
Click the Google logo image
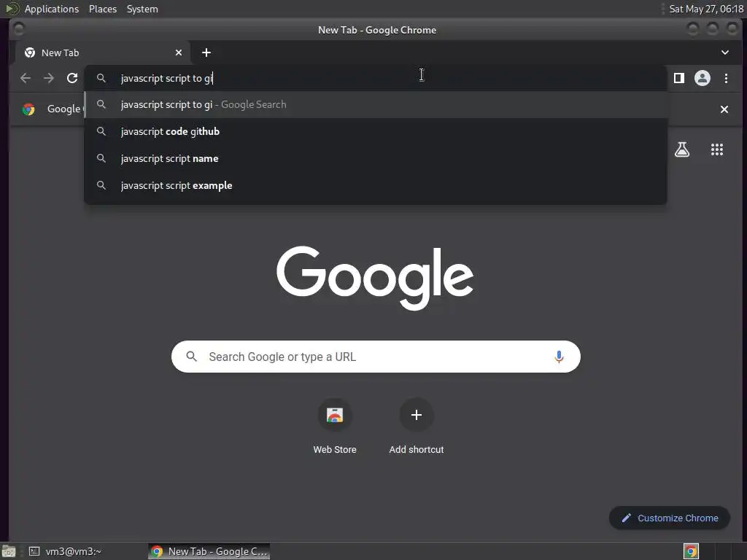click(375, 278)
